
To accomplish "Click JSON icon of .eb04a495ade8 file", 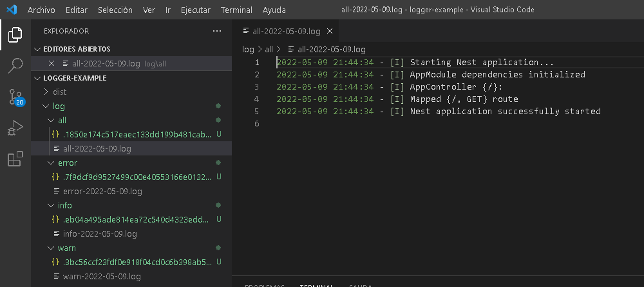I will pos(55,219).
